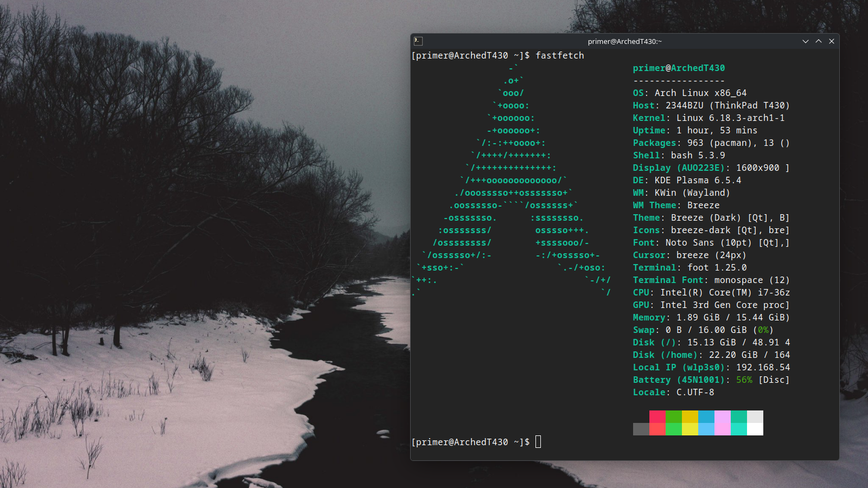The width and height of the screenshot is (868, 488).
Task: Click the upper-row red palette block
Action: tap(658, 416)
